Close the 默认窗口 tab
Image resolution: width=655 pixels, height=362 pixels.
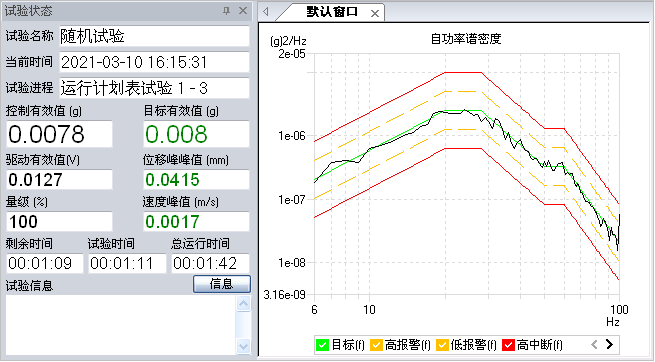click(x=375, y=13)
